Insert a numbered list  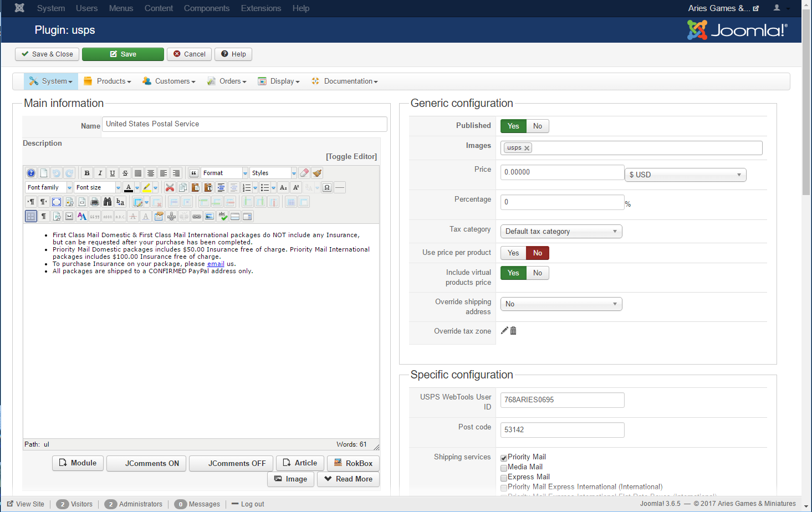pyautogui.click(x=247, y=187)
